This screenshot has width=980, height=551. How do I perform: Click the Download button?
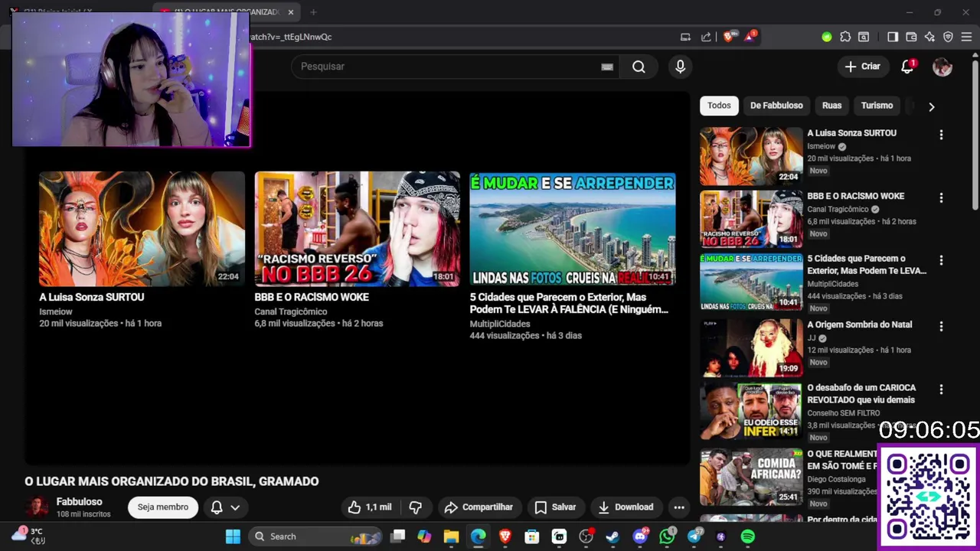[626, 507]
